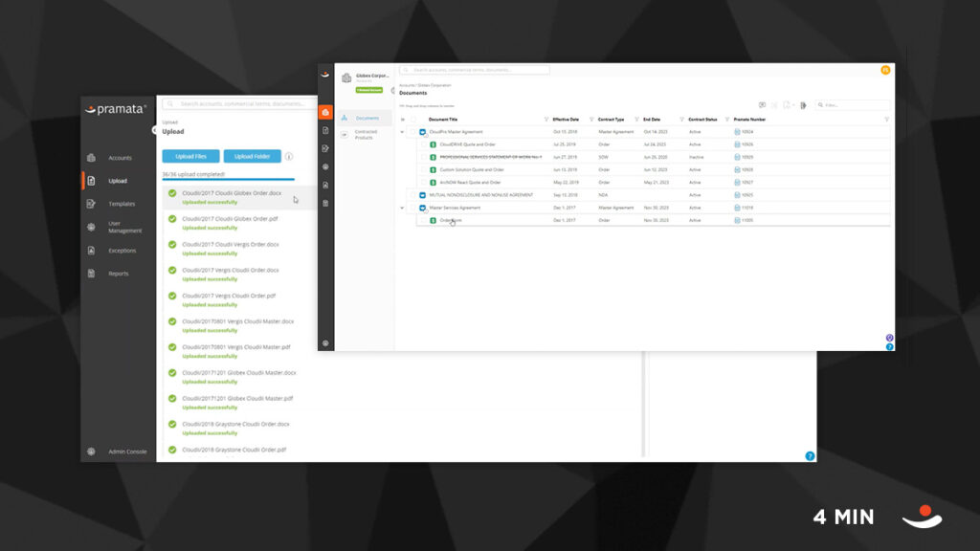The image size is (980, 551).
Task: Open the filter funnel on the Document Title column
Action: (546, 119)
